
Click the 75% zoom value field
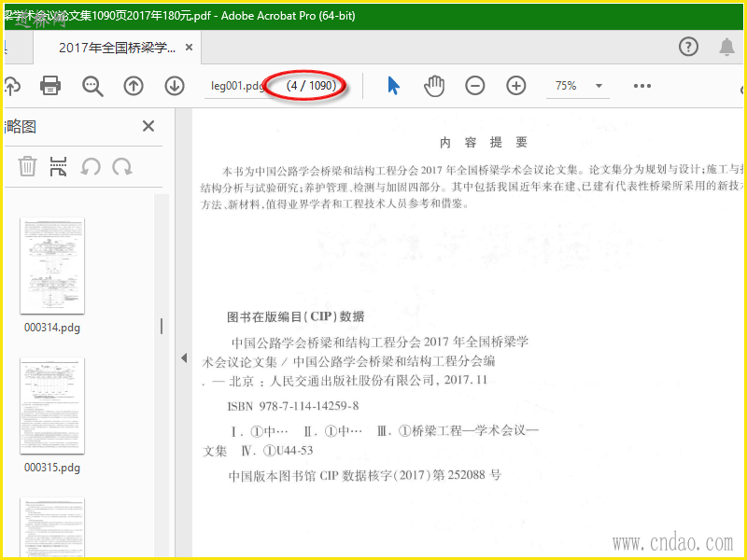point(567,86)
